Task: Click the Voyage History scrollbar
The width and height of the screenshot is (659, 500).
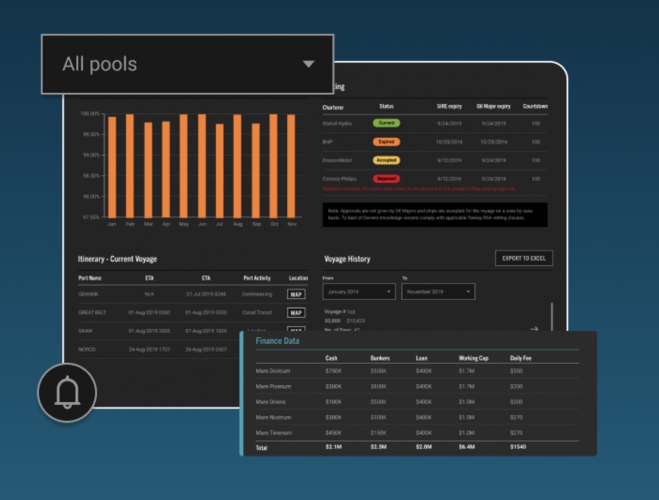Action: [552, 317]
